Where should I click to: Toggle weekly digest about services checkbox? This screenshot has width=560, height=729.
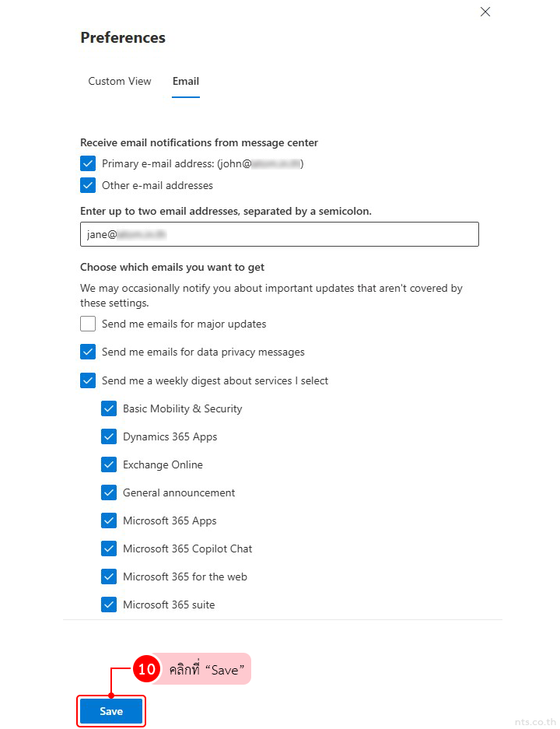click(x=88, y=380)
